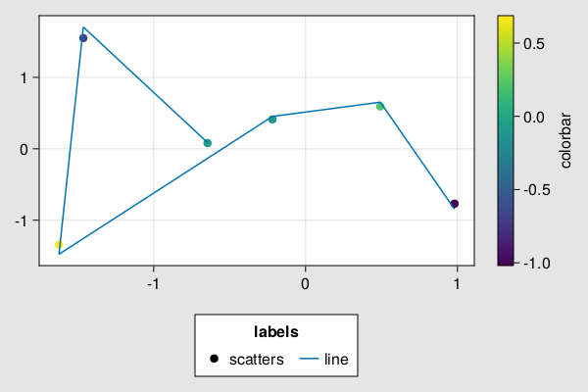Click the 'labels' legend title

(x=276, y=332)
